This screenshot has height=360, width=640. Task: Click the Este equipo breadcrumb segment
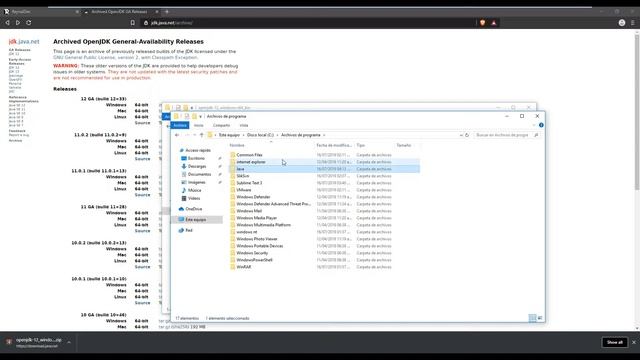(229, 135)
